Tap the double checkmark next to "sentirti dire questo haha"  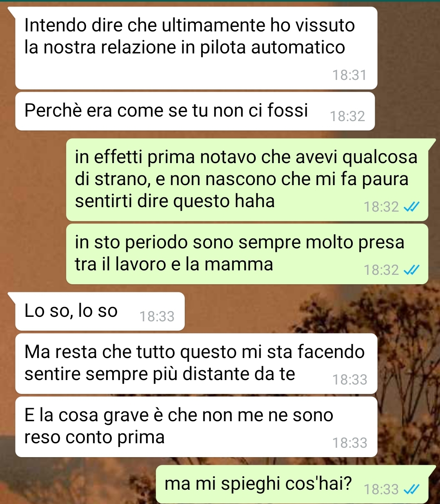tap(411, 207)
